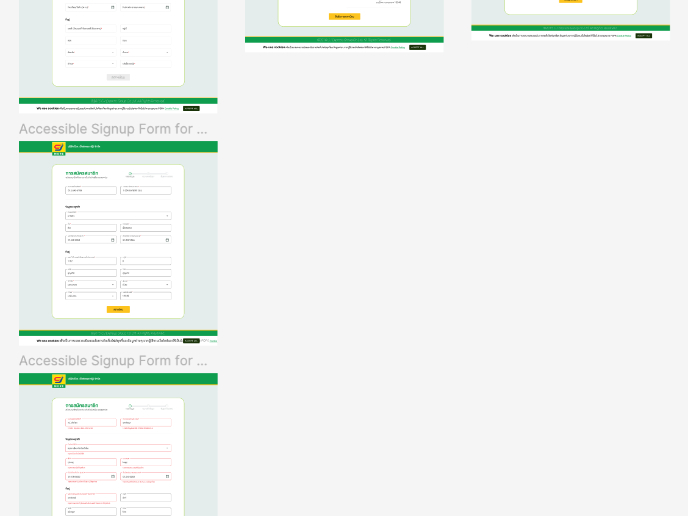Viewport: 688px width, 516px height.
Task: Click the right date field's calendar icon in the filled form
Action: coord(167,240)
